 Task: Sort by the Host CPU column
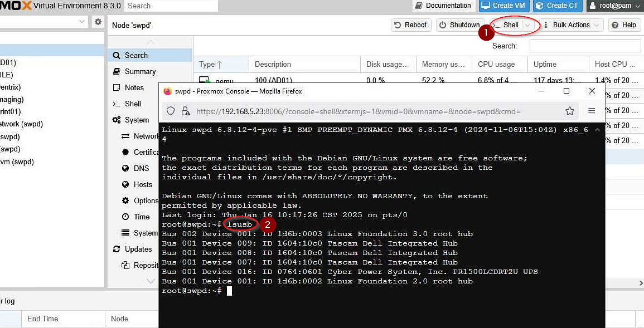[616, 65]
